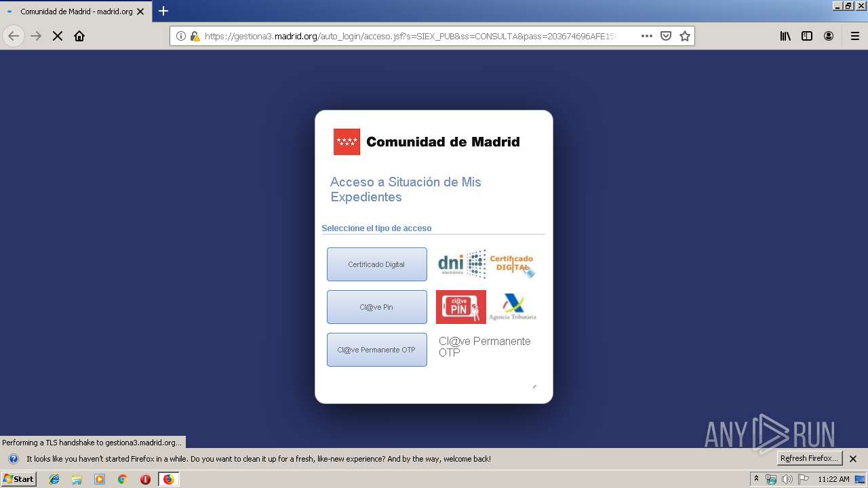Switch to Firefox in taskbar
Image resolution: width=868 pixels, height=488 pixels.
coord(168,479)
